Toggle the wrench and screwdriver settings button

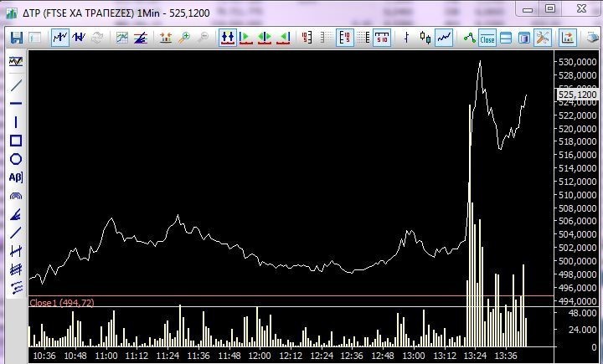543,38
